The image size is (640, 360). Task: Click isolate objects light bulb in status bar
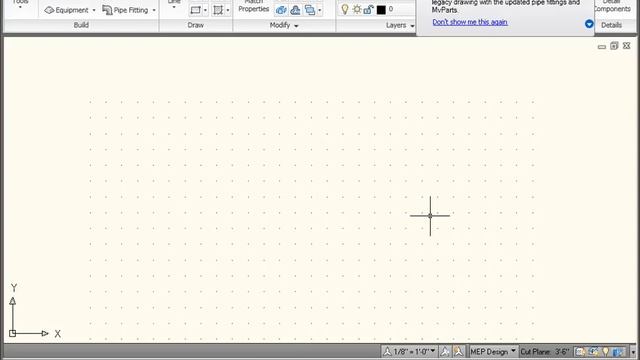click(x=606, y=351)
